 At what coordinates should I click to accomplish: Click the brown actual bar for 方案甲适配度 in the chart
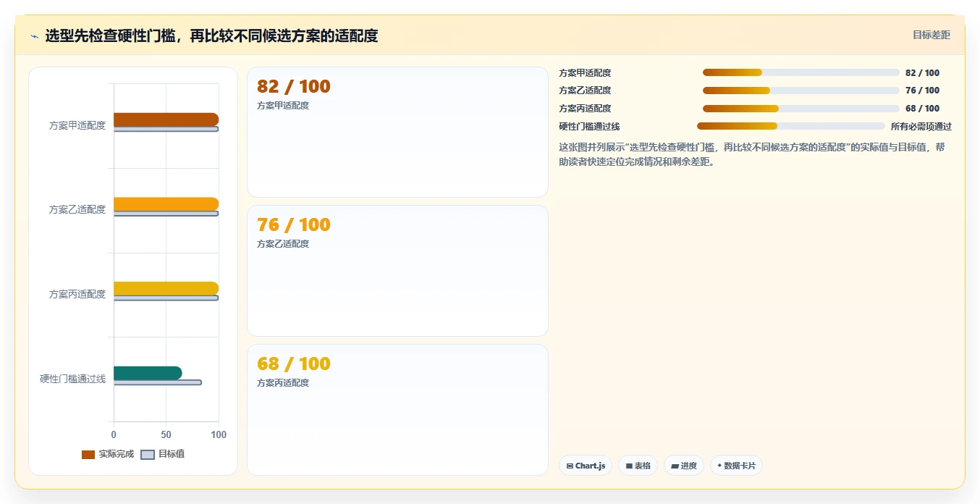pos(166,119)
